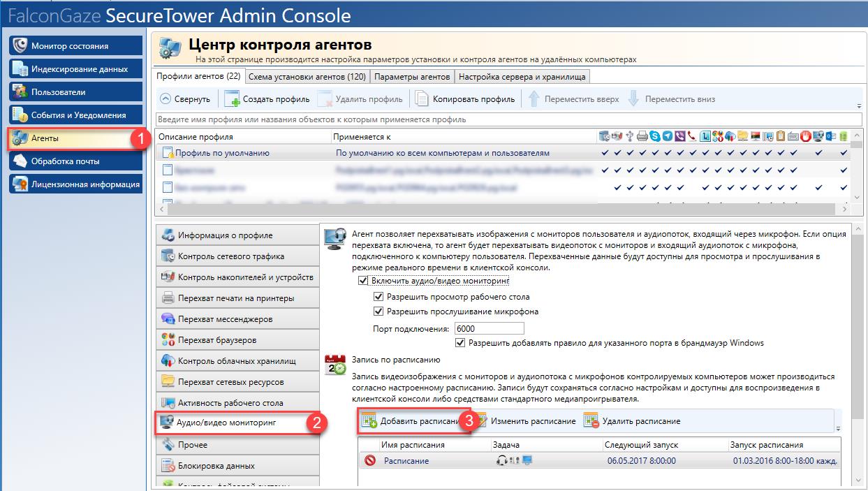Switch to Профили агентов (22) tab
The height and width of the screenshot is (491, 868).
pyautogui.click(x=198, y=76)
